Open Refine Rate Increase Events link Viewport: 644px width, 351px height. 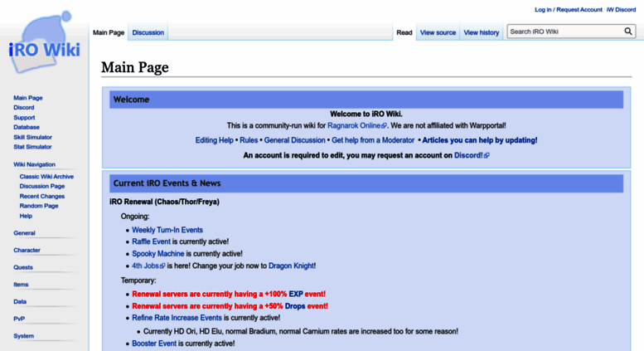[x=177, y=318]
